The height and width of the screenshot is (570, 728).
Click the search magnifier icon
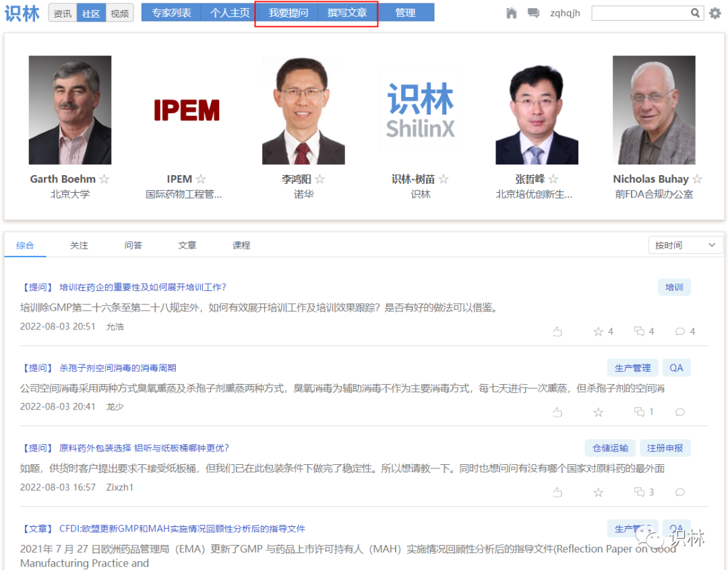696,13
